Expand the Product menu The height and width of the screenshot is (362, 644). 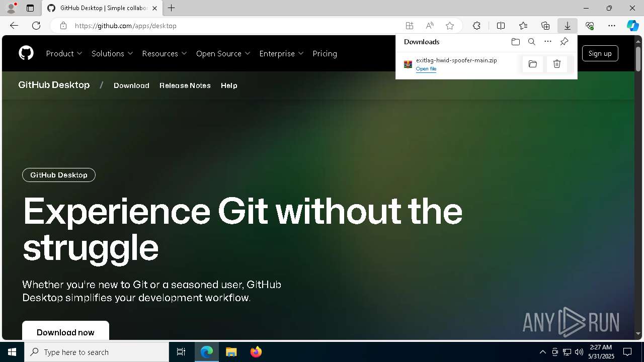click(x=64, y=53)
